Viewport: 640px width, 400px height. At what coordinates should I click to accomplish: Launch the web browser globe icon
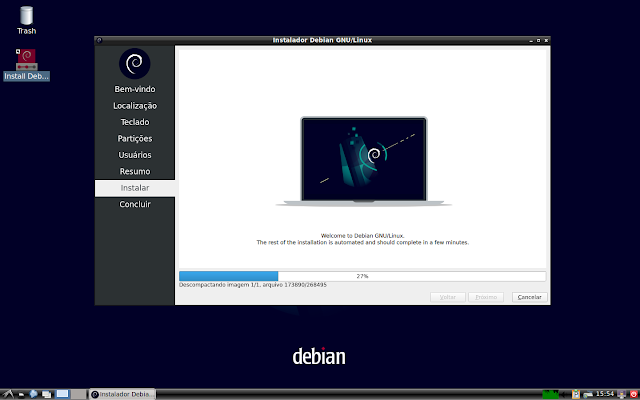click(33, 394)
